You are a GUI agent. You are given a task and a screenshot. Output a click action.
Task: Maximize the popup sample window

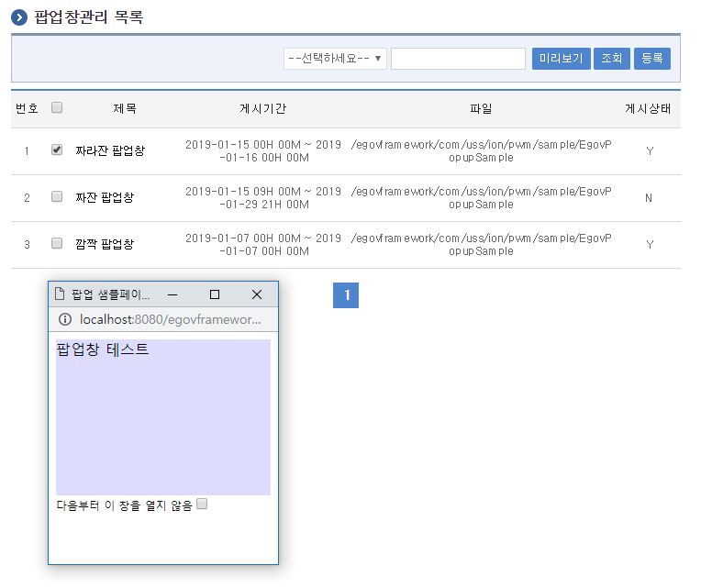215,294
